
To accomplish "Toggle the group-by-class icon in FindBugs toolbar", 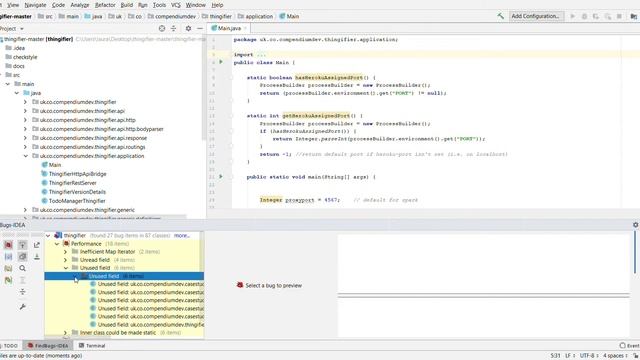I will coord(8,257).
